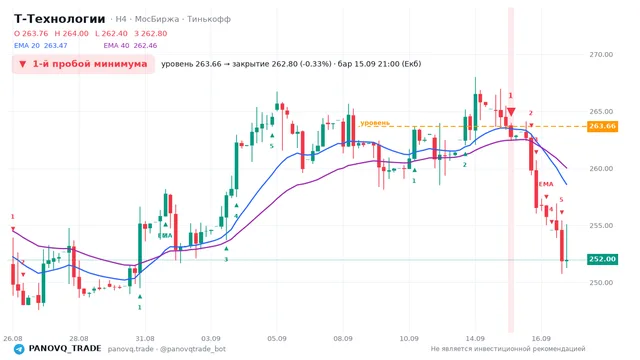Image resolution: width=640 pixels, height=360 pixels.
Task: Click the 10.09 date label
Action: click(x=409, y=338)
